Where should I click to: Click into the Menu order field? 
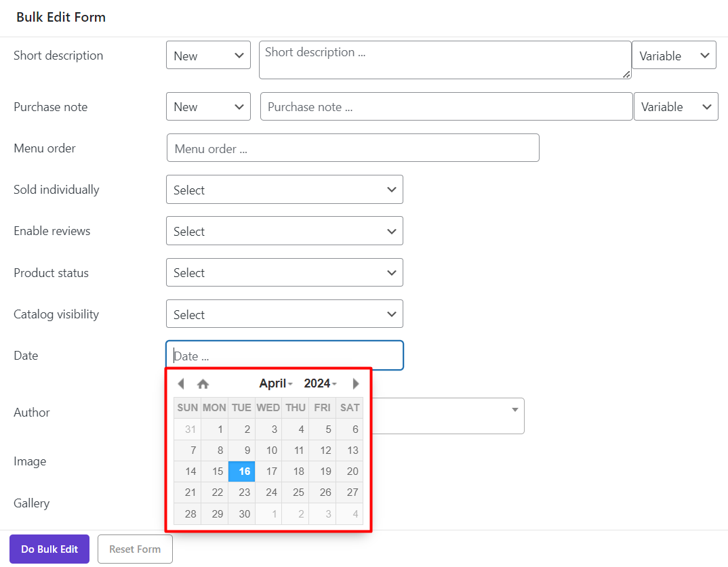click(352, 148)
